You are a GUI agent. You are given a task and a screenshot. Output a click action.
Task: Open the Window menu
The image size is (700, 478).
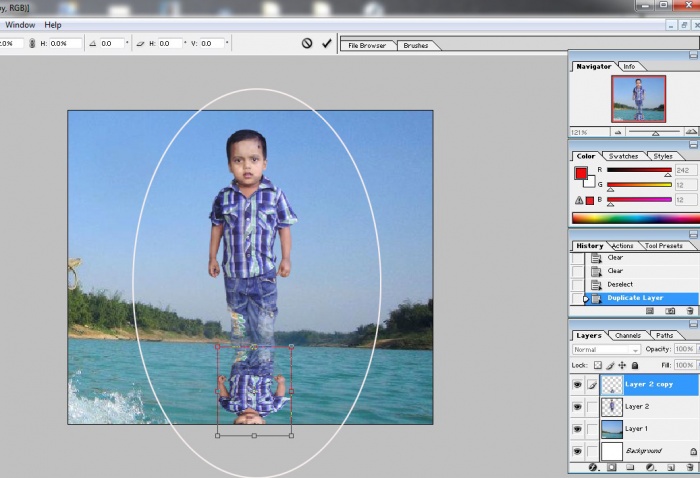20,25
